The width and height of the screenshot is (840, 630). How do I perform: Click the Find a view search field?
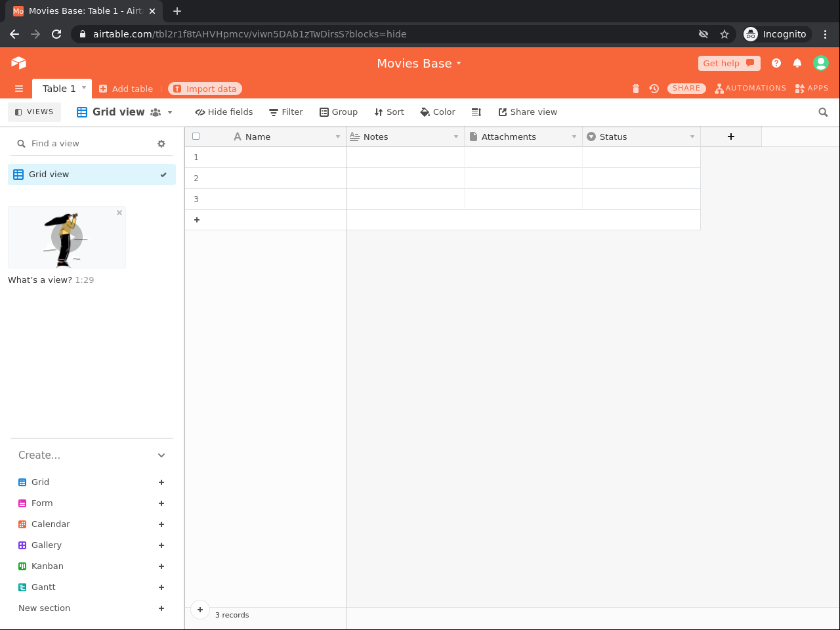pos(85,144)
